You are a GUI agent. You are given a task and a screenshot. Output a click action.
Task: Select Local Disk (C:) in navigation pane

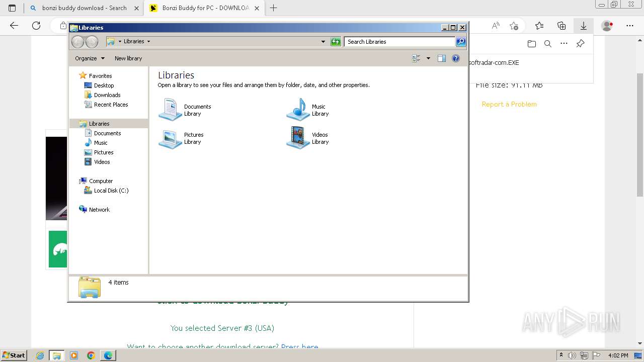pos(111,191)
